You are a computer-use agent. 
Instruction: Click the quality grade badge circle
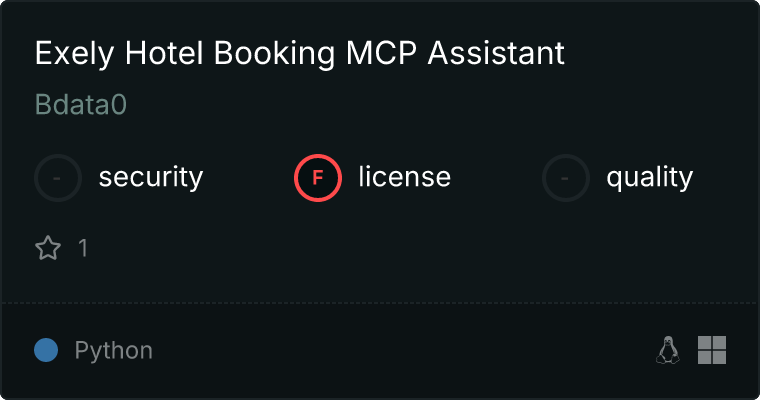point(566,178)
